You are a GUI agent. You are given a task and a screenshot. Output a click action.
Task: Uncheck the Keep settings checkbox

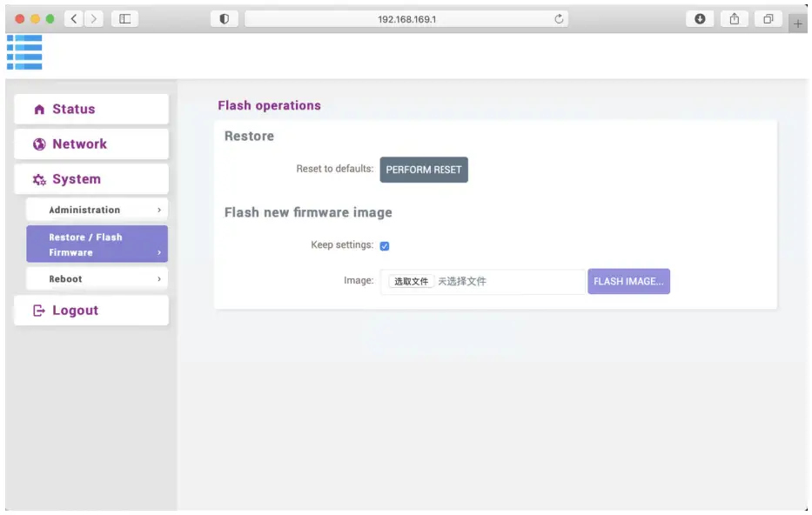[385, 246]
